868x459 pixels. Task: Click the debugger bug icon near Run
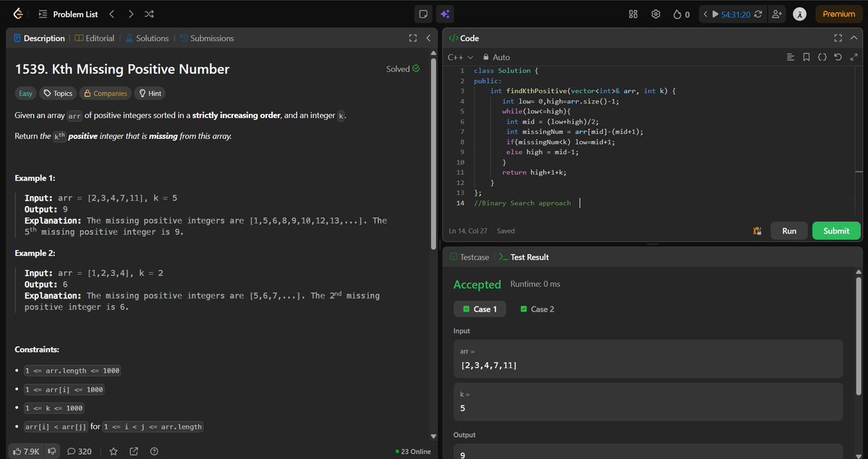pyautogui.click(x=757, y=231)
